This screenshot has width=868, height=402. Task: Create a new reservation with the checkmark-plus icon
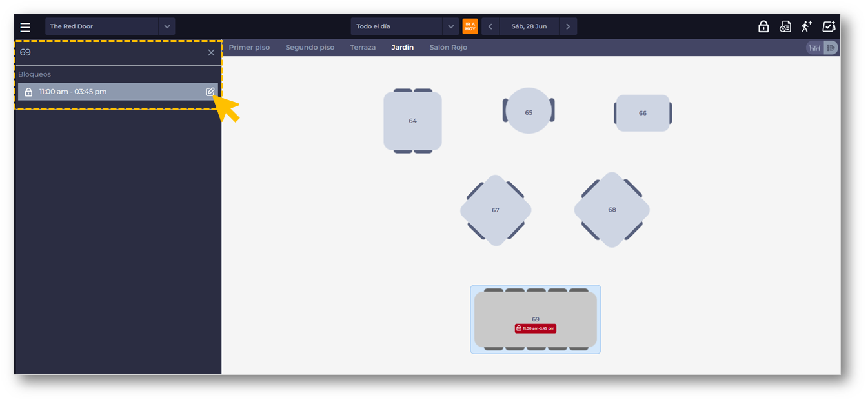(x=829, y=26)
